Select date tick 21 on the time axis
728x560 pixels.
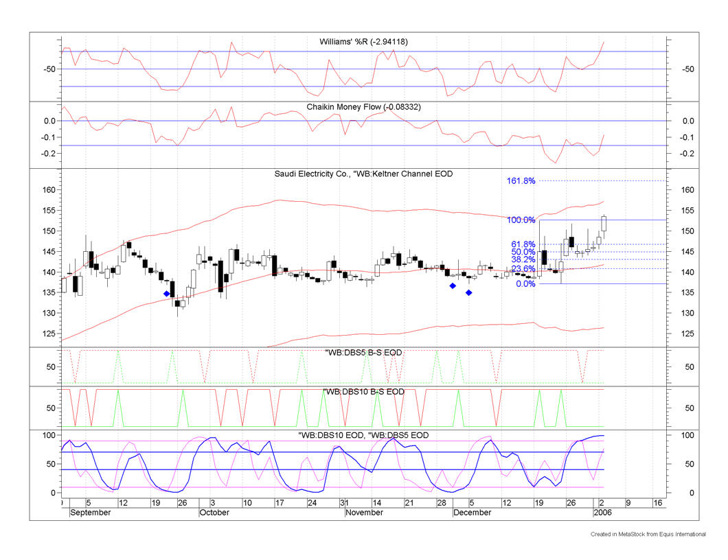[x=409, y=503]
